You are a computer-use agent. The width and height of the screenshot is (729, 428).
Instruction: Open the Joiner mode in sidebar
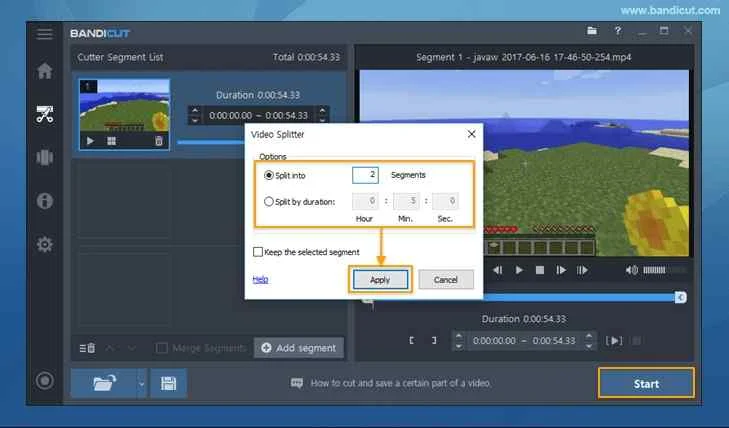pyautogui.click(x=44, y=157)
